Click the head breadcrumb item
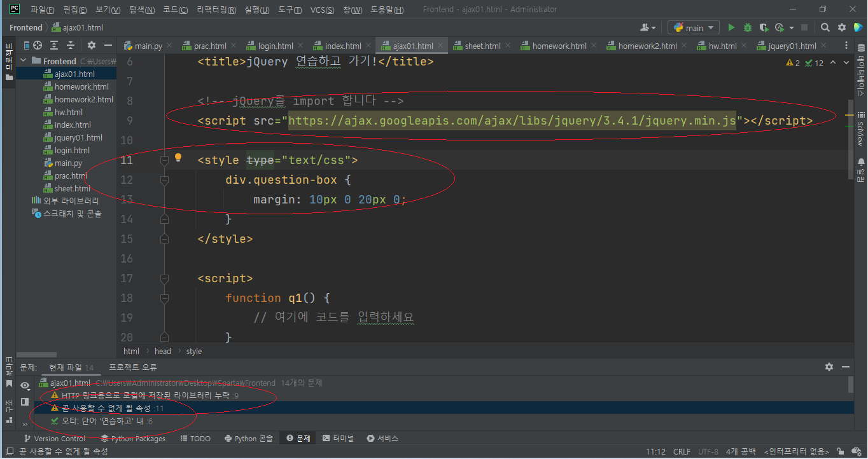 (x=163, y=351)
